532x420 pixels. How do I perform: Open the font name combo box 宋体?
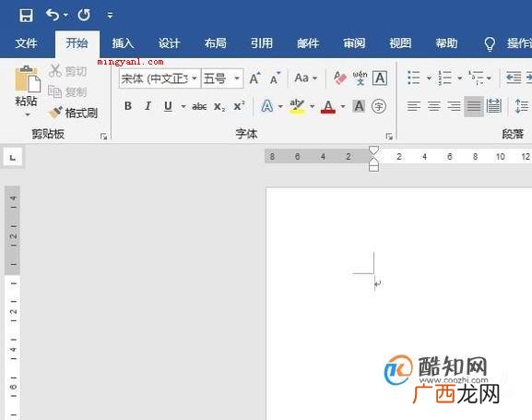tap(160, 78)
